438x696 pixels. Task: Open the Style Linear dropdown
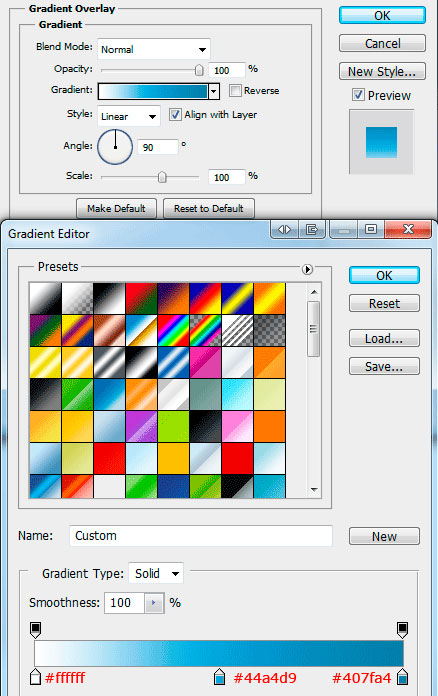click(x=129, y=116)
